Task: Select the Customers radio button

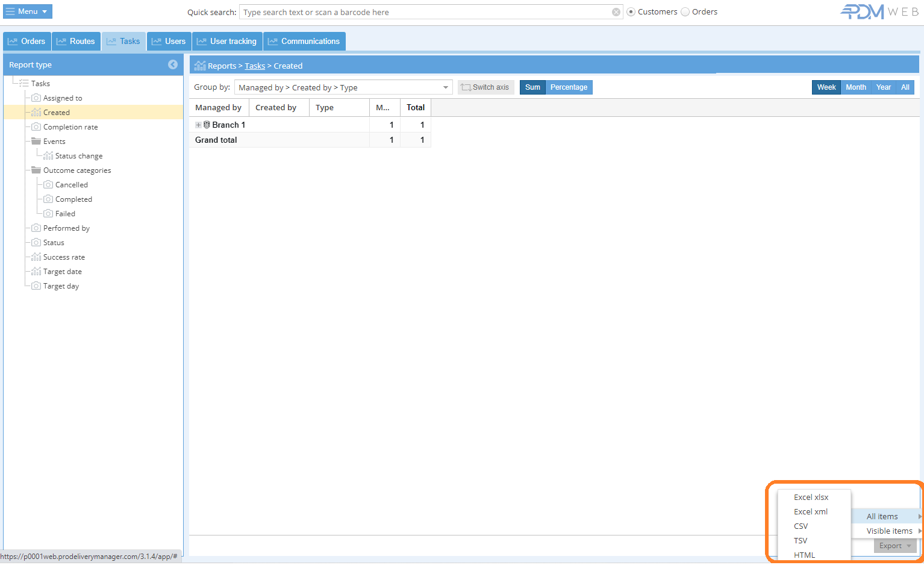Action: click(631, 12)
